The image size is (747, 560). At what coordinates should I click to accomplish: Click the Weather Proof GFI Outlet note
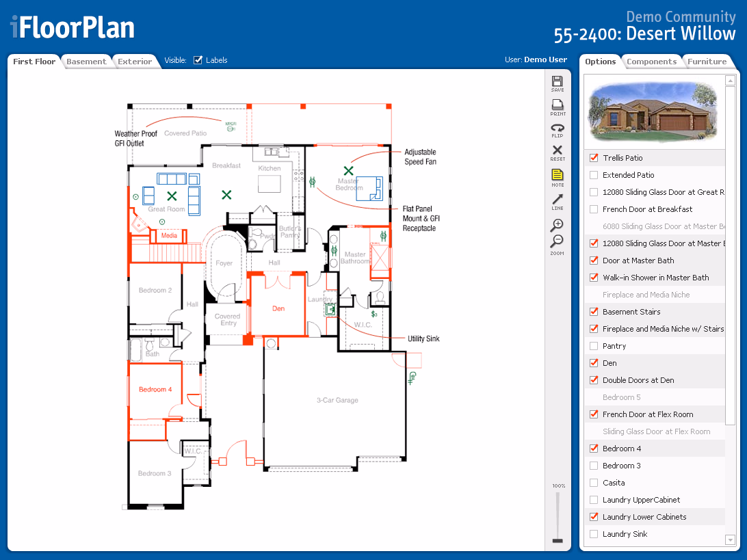[135, 138]
